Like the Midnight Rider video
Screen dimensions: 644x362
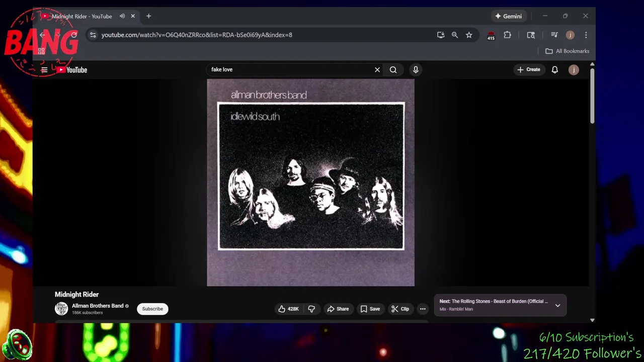click(289, 309)
